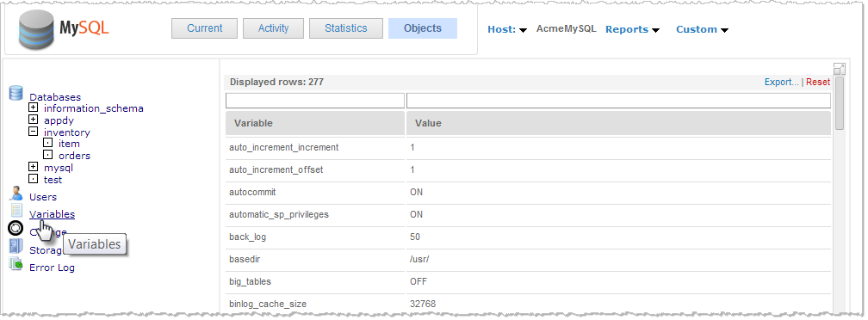Click the Databases label in tree

[x=55, y=97]
